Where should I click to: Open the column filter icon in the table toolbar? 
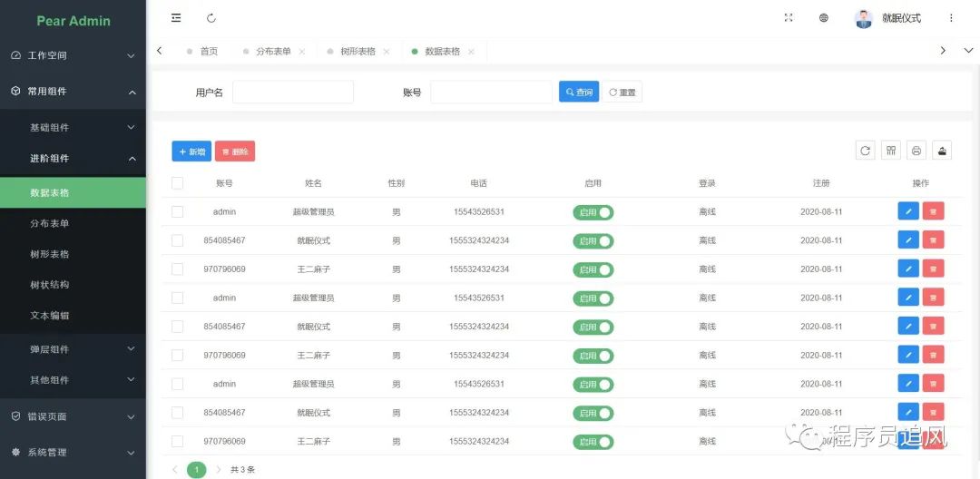coord(891,151)
